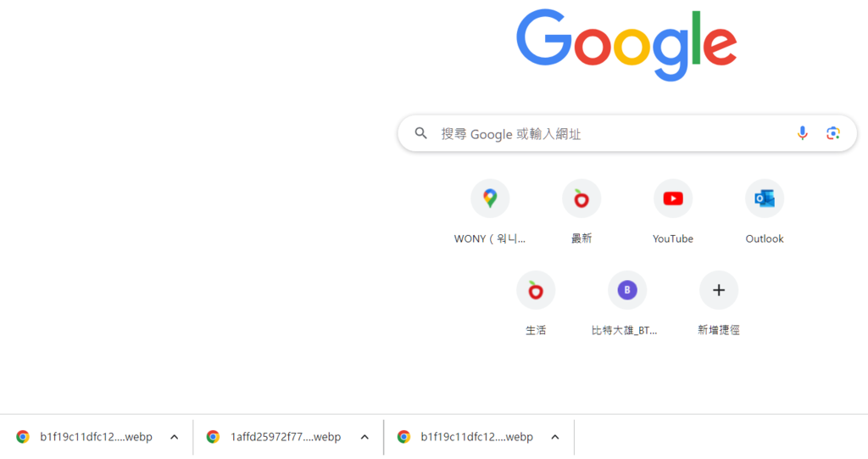Click the 新增捷徑 plus button
Viewport: 868px width, 459px height.
(x=719, y=290)
